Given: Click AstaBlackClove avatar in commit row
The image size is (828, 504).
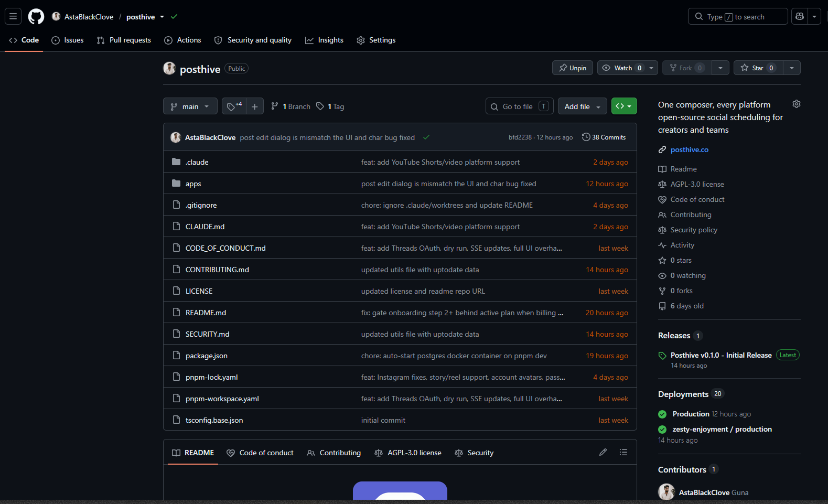Looking at the screenshot, I should (176, 137).
